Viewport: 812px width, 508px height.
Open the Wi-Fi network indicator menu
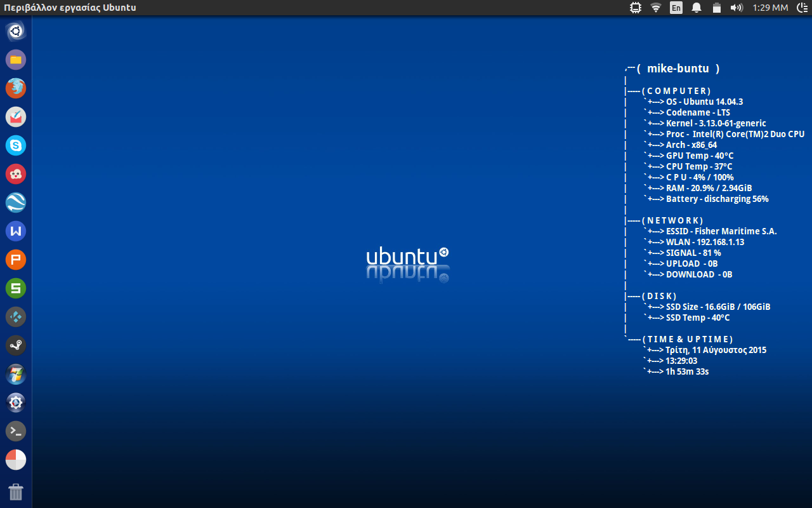coord(656,8)
